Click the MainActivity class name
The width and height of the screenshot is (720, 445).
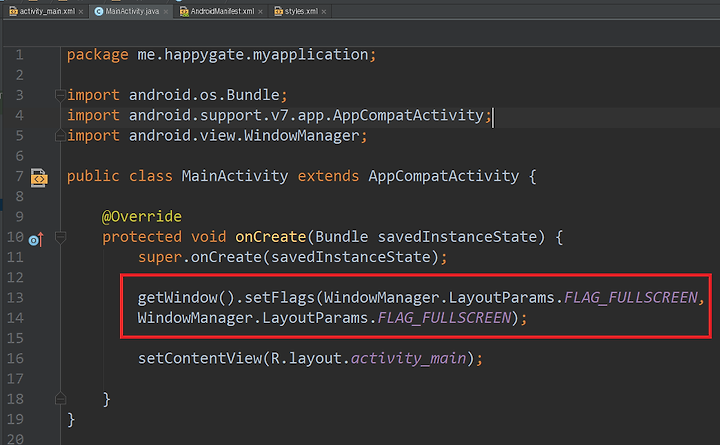235,176
